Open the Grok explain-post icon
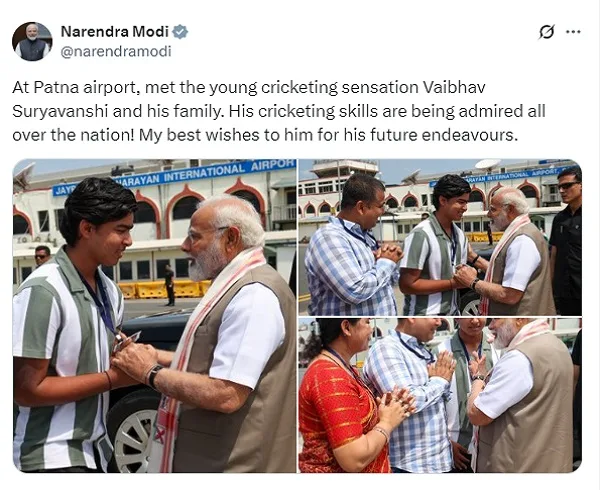Viewport: 600px width, 490px height. 546,32
